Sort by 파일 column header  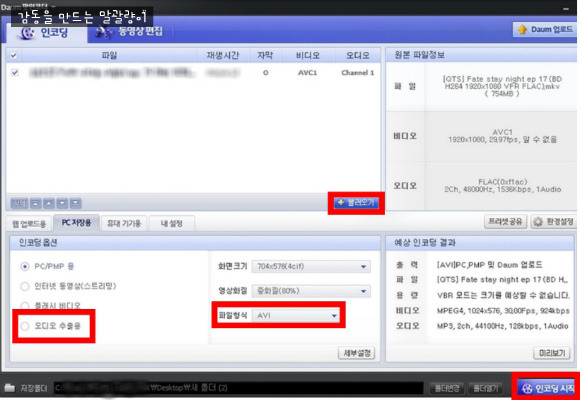pyautogui.click(x=109, y=56)
